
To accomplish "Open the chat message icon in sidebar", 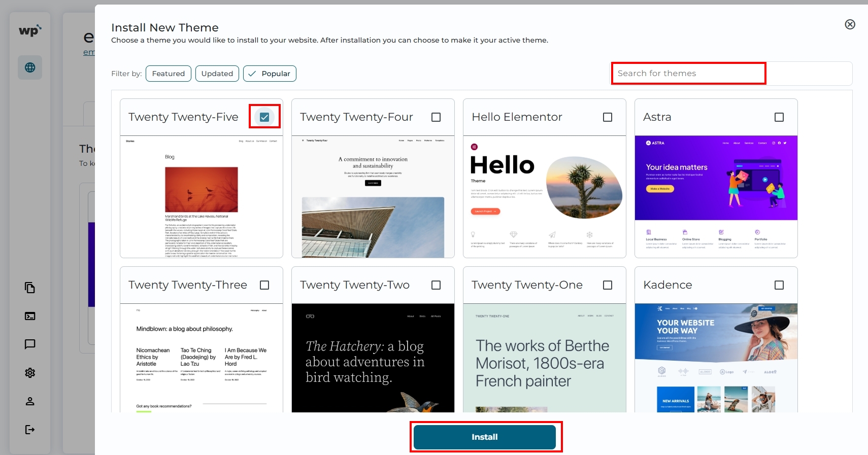I will pos(30,344).
